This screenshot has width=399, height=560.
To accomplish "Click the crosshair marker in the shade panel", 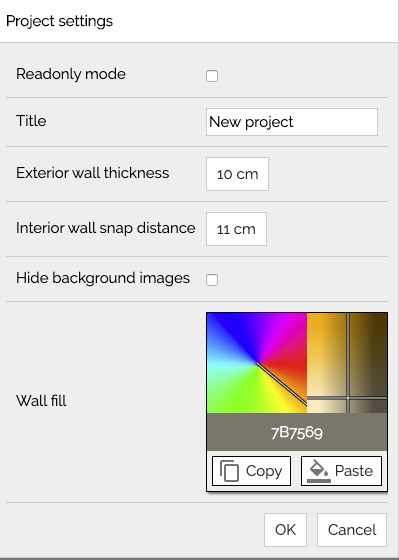I will (x=348, y=398).
